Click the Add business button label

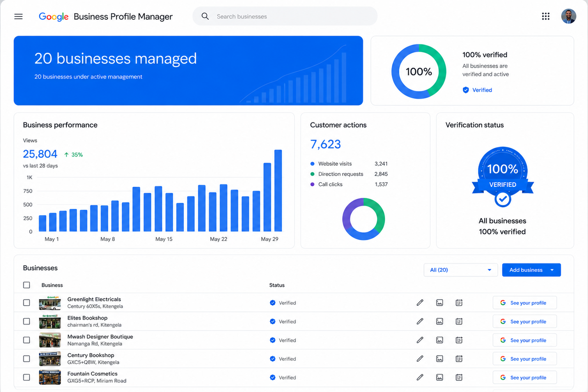pos(526,270)
